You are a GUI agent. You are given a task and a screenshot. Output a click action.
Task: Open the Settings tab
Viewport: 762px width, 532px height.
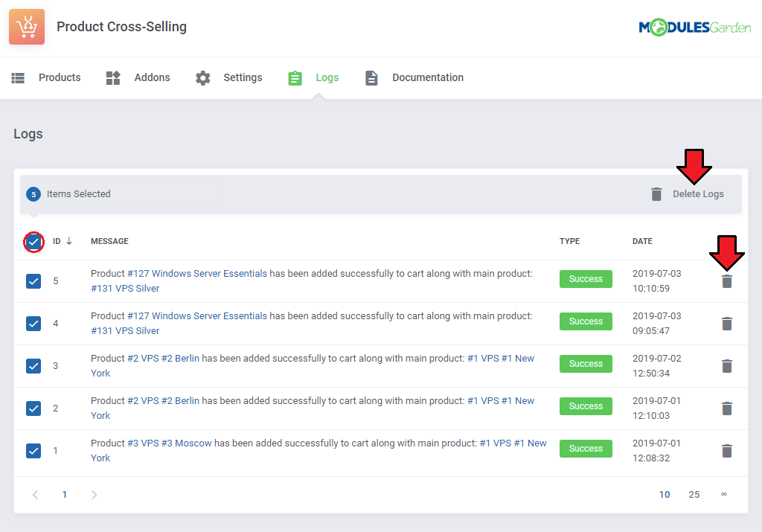229,77
